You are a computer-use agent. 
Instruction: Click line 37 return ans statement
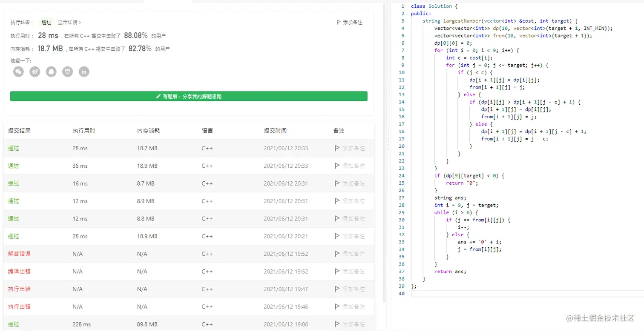[x=450, y=272]
